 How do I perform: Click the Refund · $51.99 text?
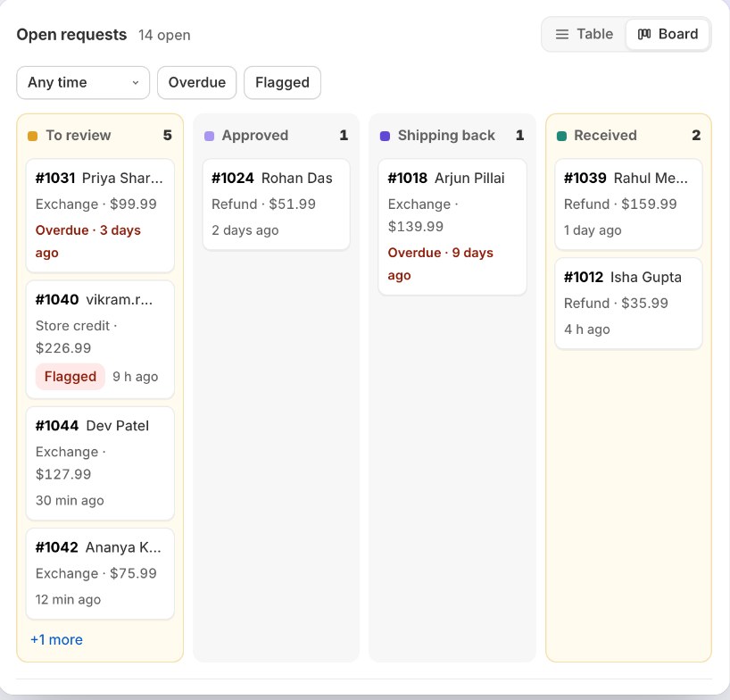coord(263,204)
